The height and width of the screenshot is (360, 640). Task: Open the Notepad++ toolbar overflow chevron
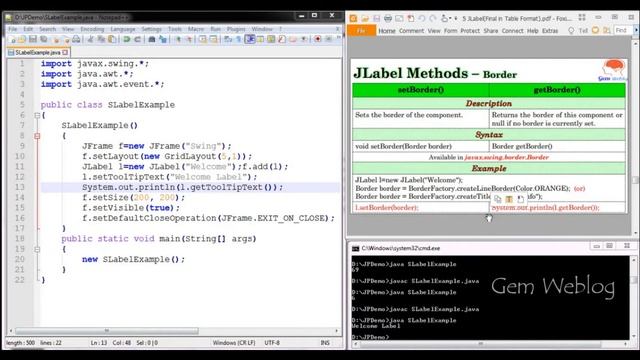coord(338,38)
